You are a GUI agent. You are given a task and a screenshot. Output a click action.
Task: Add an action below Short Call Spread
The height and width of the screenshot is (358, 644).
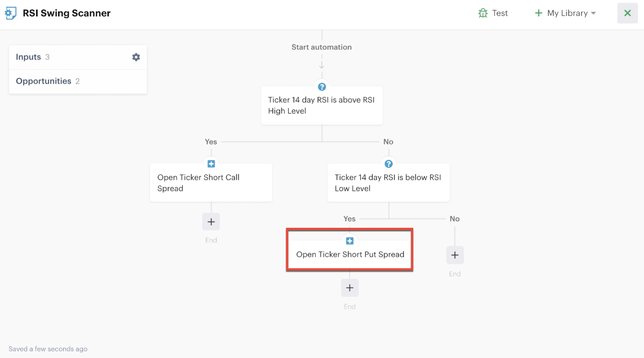click(x=211, y=222)
